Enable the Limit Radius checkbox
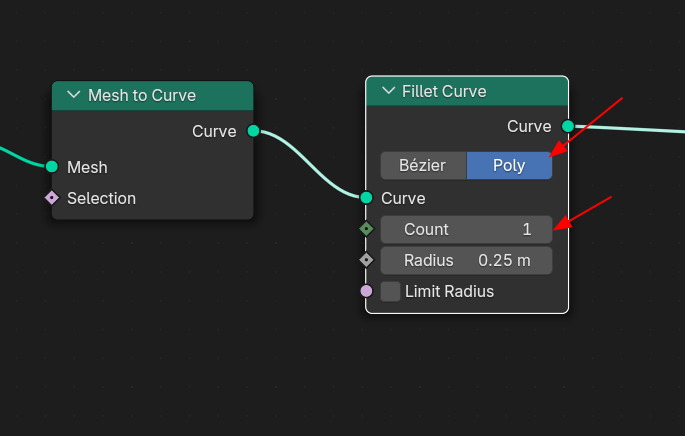The image size is (685, 436). tap(390, 291)
